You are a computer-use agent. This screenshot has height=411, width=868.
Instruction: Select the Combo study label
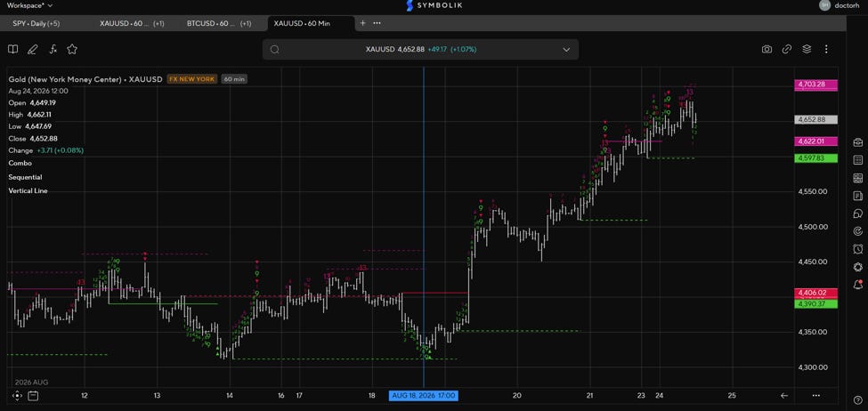[x=20, y=163]
